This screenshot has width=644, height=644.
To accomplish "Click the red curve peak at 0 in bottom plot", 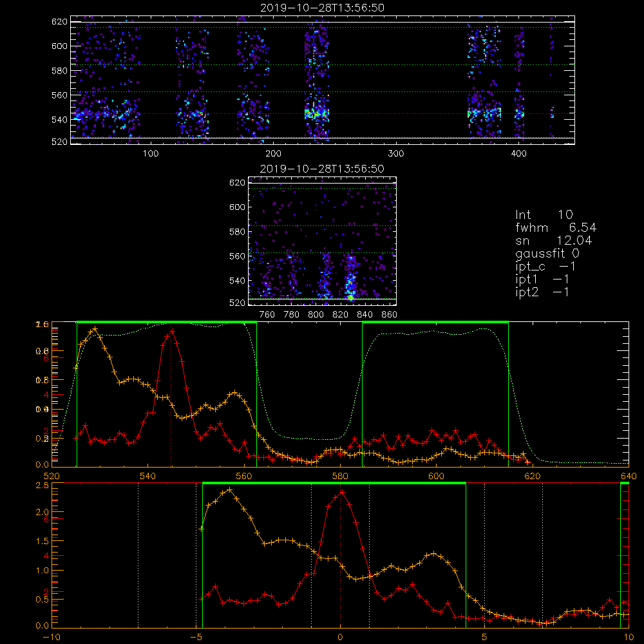I will pos(342,492).
